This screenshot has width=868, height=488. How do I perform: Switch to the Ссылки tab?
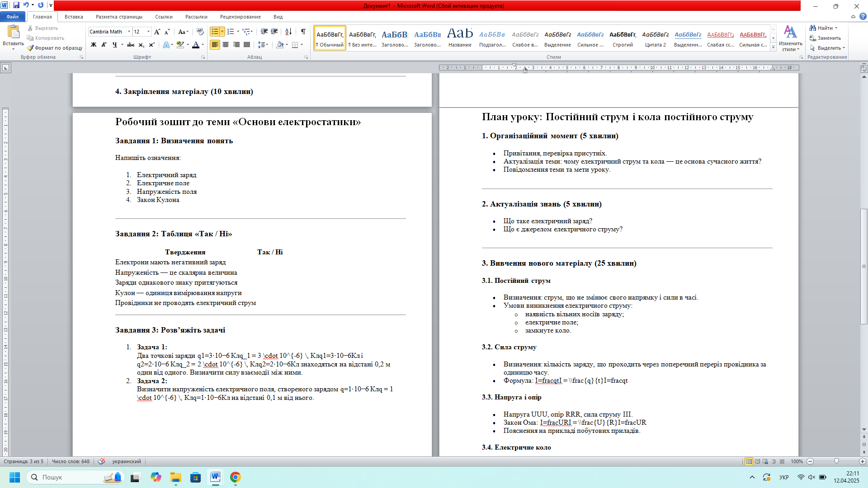click(x=164, y=17)
